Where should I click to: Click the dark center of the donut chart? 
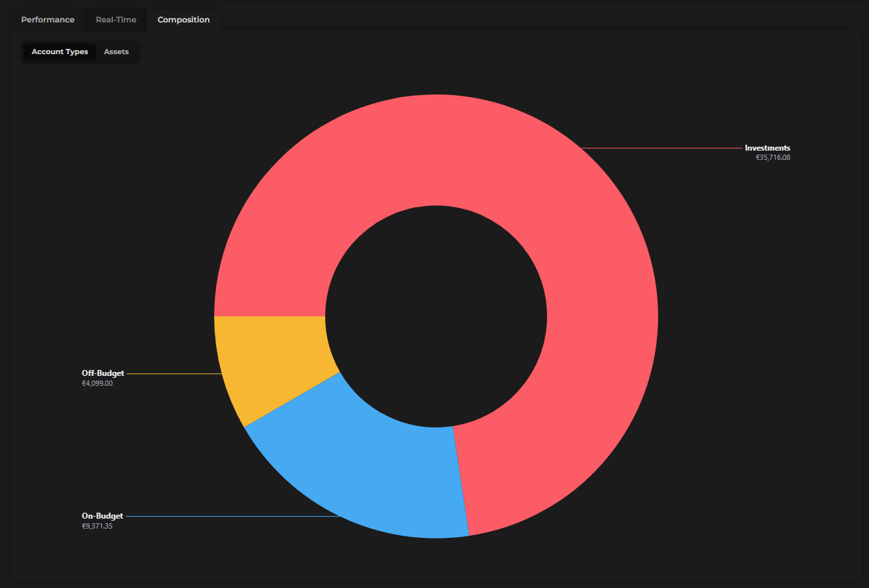(436, 317)
